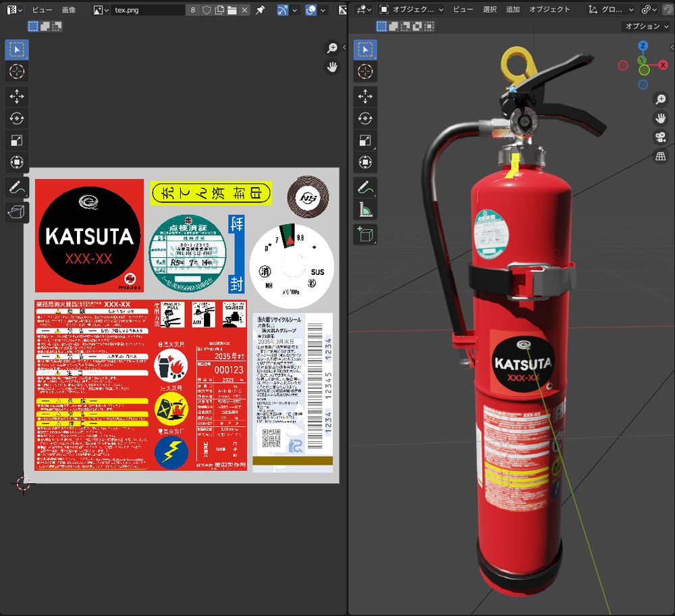The height and width of the screenshot is (616, 675).
Task: Set new-selection mode in 3D viewport
Action: pos(381,26)
